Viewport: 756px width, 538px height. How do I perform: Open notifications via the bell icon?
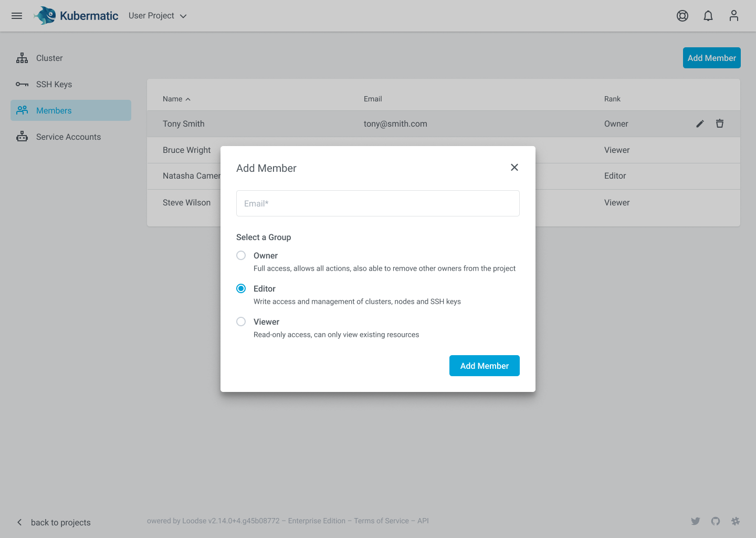click(708, 16)
